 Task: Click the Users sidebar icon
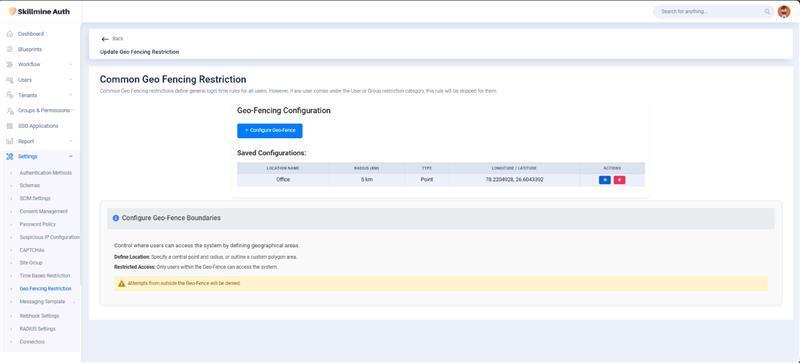[10, 80]
